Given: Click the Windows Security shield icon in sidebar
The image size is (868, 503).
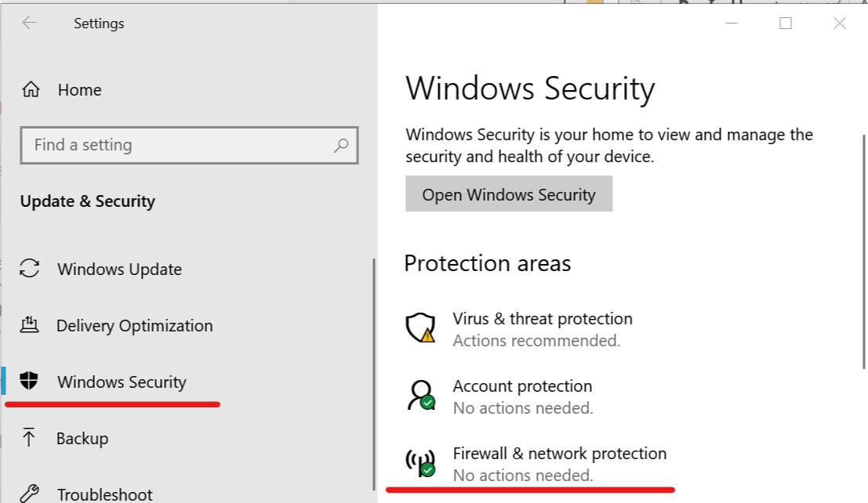Looking at the screenshot, I should pos(29,381).
